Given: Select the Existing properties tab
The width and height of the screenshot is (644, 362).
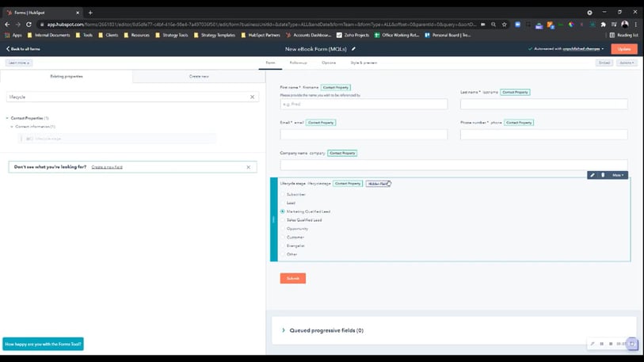Looking at the screenshot, I should (67, 76).
